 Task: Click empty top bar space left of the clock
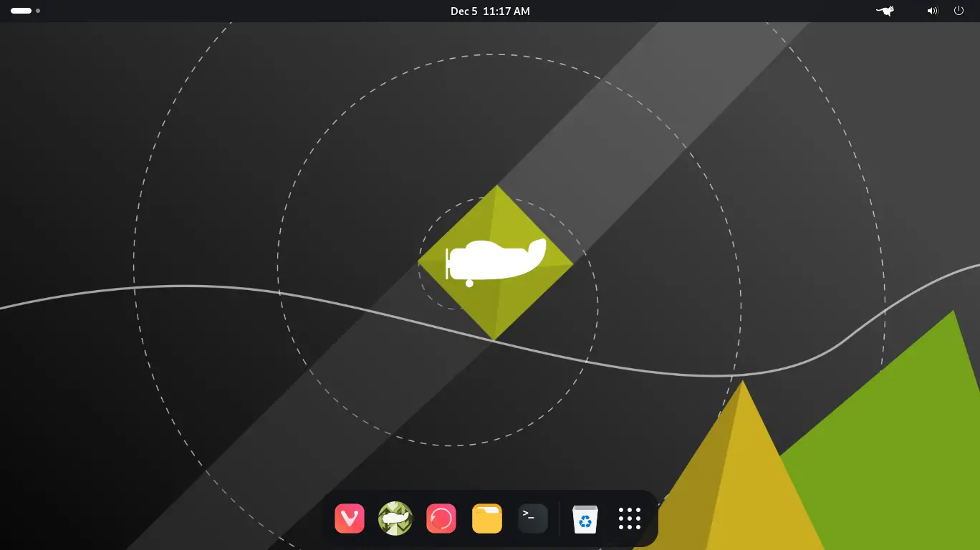(x=251, y=11)
